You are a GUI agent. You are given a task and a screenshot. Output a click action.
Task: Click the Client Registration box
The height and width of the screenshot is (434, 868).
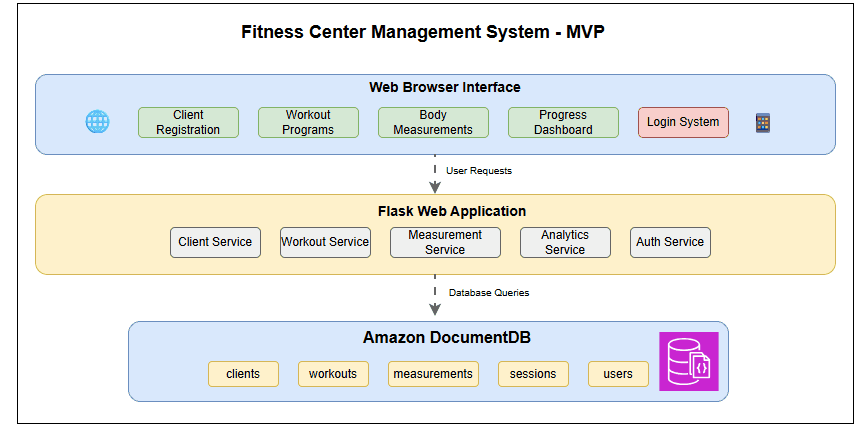coord(188,122)
